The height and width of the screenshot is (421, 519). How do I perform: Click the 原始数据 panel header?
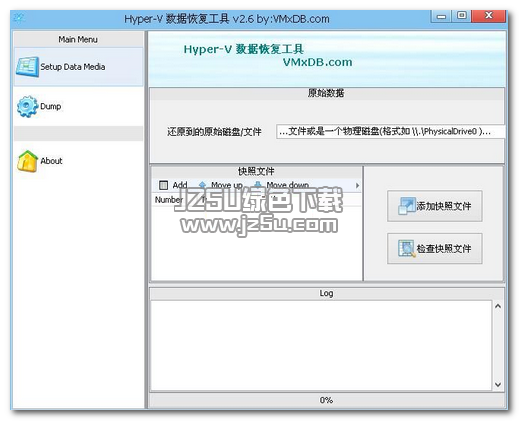pos(327,93)
